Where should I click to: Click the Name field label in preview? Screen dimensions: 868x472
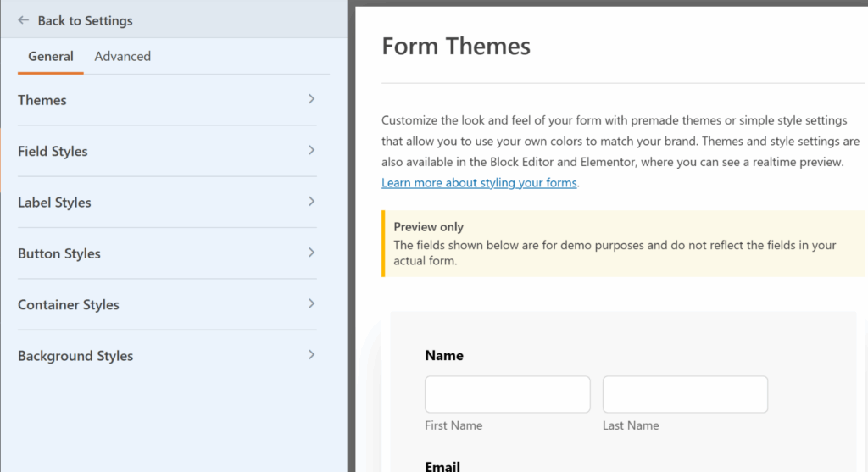click(444, 355)
